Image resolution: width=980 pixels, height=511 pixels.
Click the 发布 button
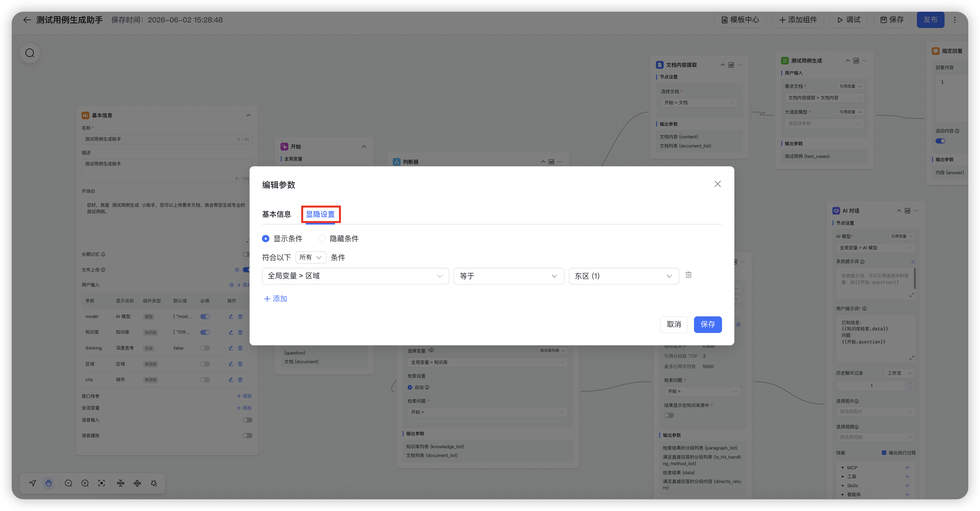[931, 20]
